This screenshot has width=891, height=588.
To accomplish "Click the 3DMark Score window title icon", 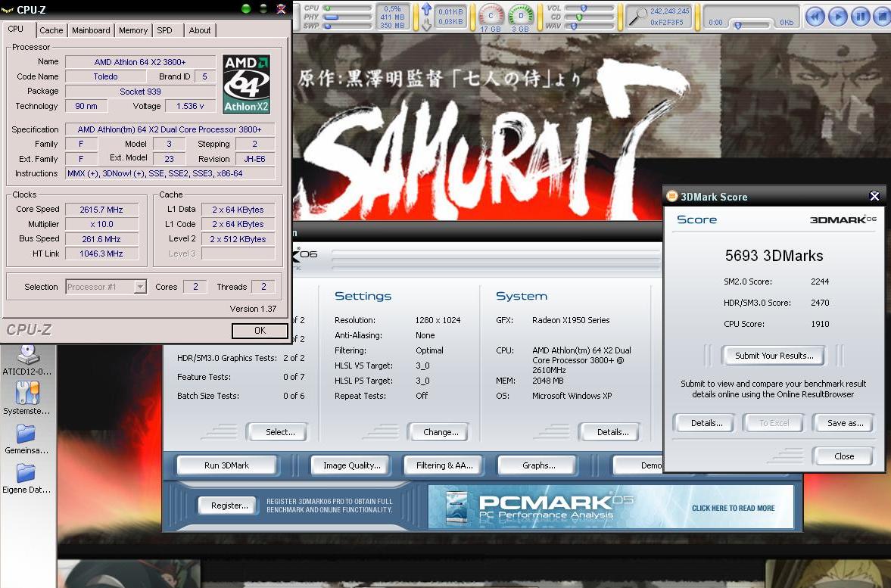I will point(672,196).
